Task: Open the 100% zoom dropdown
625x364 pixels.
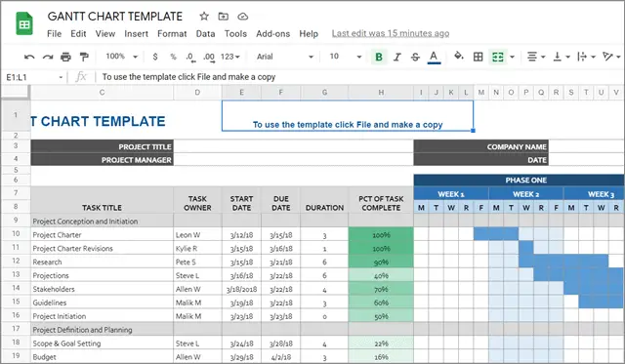Action: [121, 57]
